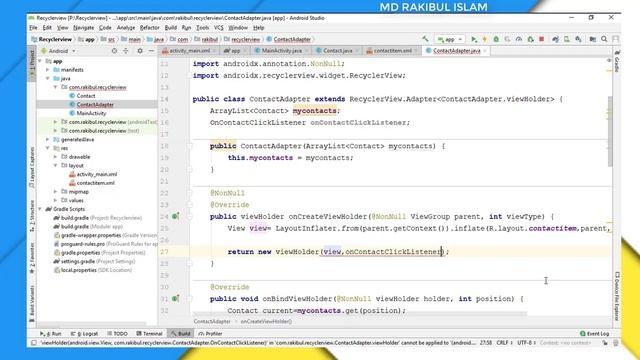Click the editor horizontal scrollbar
The width and height of the screenshot is (640, 360).
[359, 314]
